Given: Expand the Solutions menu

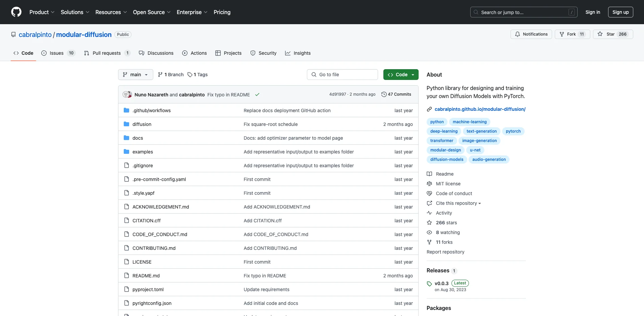Looking at the screenshot, I should tap(75, 12).
